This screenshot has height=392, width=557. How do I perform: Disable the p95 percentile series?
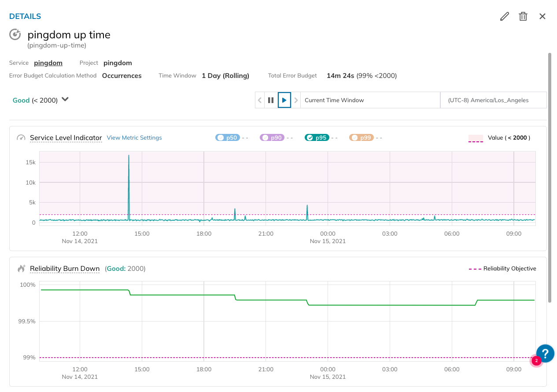coord(317,138)
